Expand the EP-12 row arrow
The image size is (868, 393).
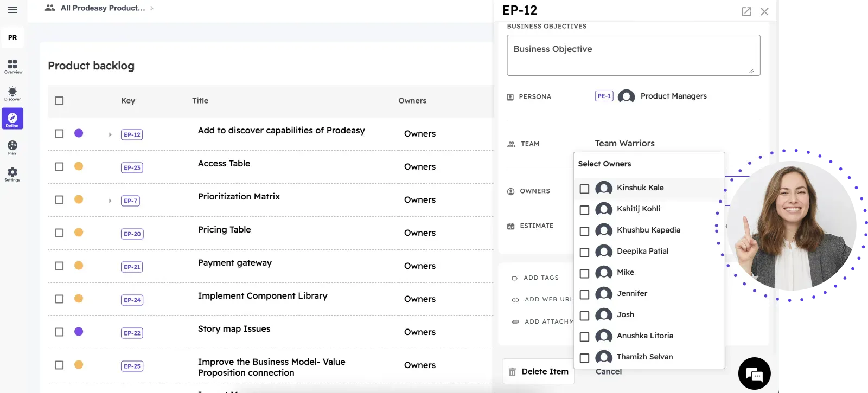[110, 134]
